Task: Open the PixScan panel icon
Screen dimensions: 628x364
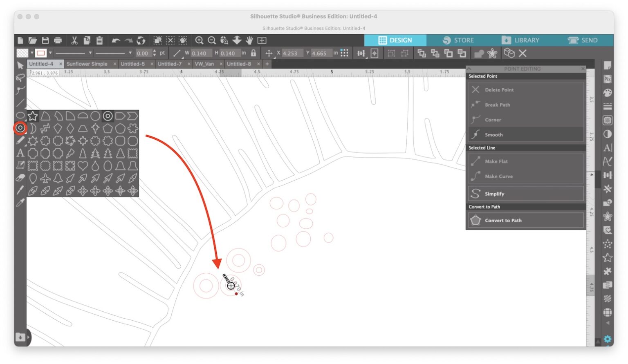Action: click(608, 78)
